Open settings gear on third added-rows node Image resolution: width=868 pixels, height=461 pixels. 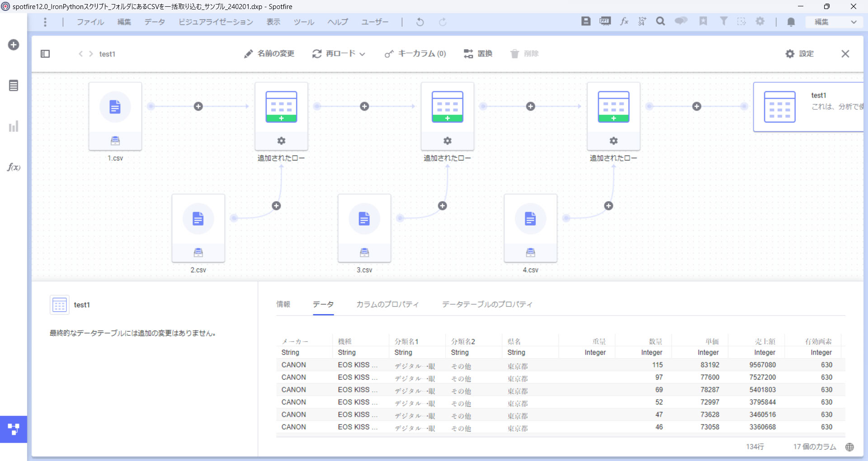tap(613, 141)
